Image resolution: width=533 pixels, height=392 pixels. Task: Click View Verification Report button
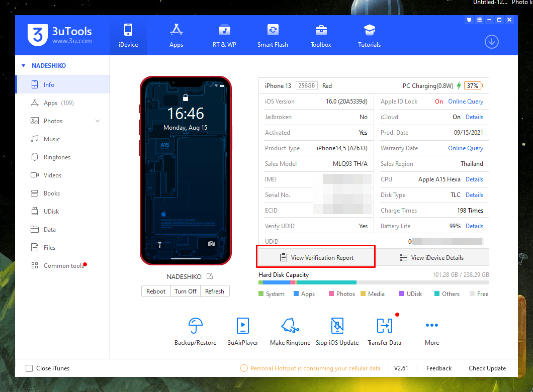(316, 257)
